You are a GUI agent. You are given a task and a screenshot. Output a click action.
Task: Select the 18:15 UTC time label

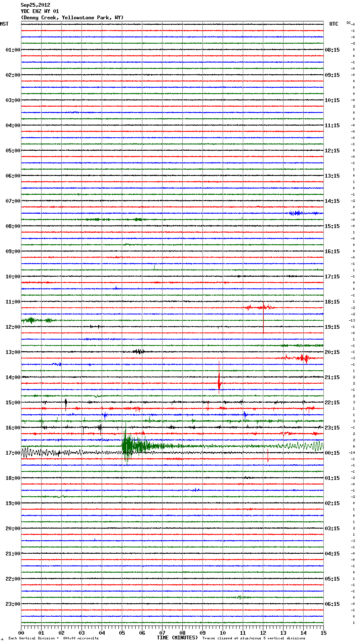(332, 302)
